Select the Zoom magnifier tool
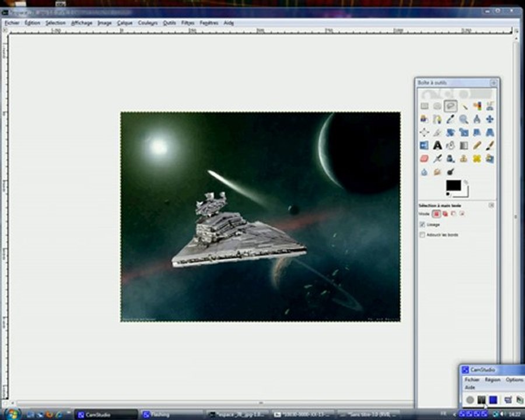The width and height of the screenshot is (525, 420). tap(464, 119)
